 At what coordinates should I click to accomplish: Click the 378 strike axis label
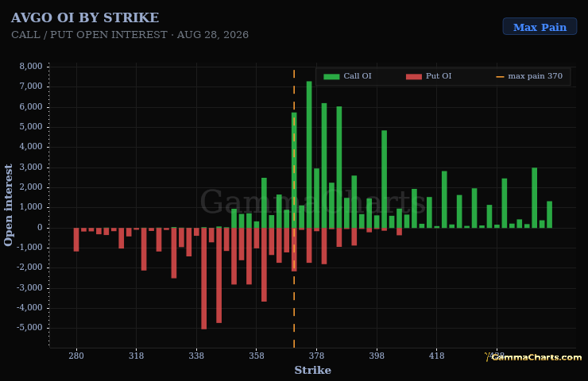pos(316,356)
